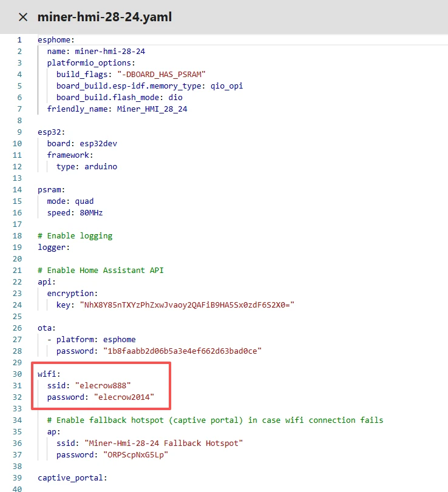Place cursor in wifi ssid value "elecrow888"
Image resolution: width=448 pixels, height=492 pixels.
click(103, 385)
